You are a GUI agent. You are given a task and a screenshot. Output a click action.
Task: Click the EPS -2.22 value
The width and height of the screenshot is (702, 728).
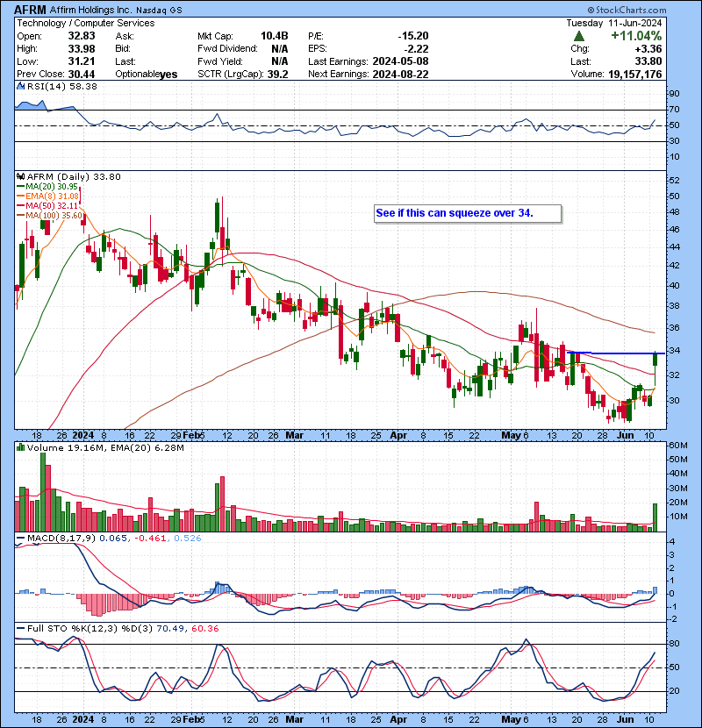click(x=415, y=49)
